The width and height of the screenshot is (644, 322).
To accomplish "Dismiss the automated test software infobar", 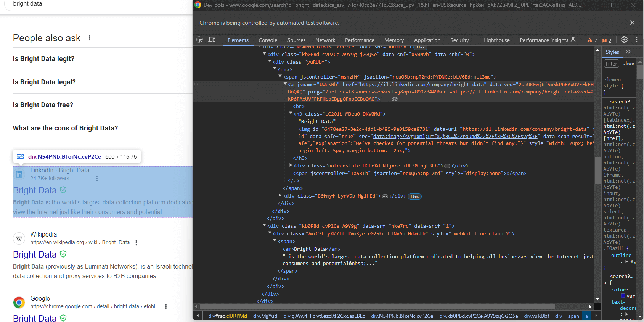I will point(632,23).
